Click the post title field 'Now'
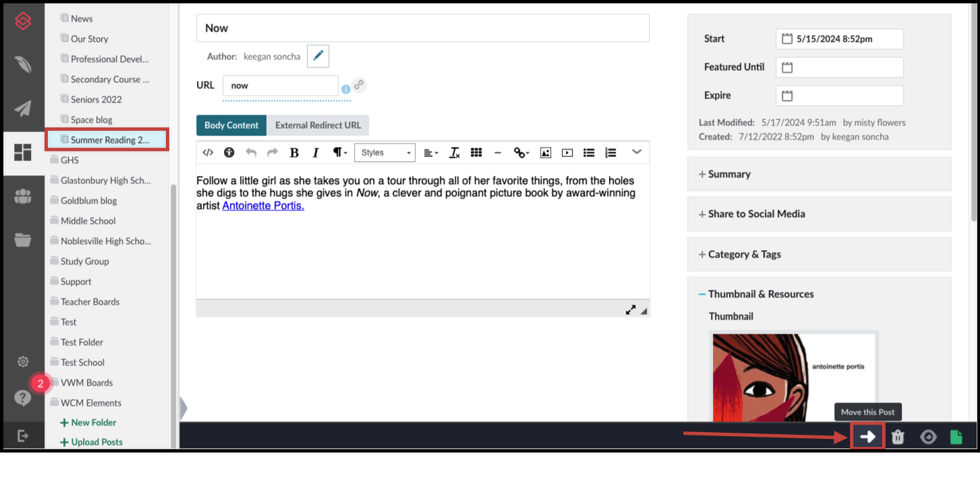980x482 pixels. tap(423, 28)
